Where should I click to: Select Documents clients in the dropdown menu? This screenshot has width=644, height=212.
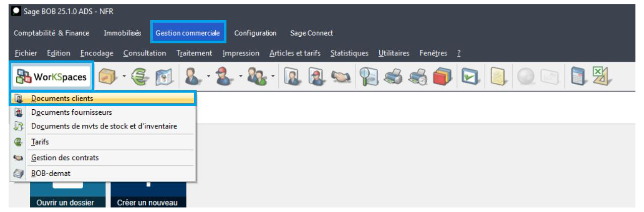click(62, 99)
